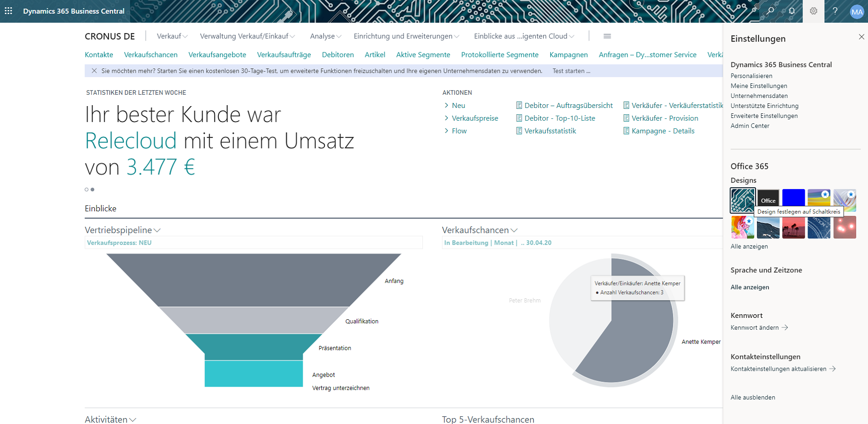
Task: Expand Einrichtung und Erweiterungen menu
Action: [x=406, y=36]
